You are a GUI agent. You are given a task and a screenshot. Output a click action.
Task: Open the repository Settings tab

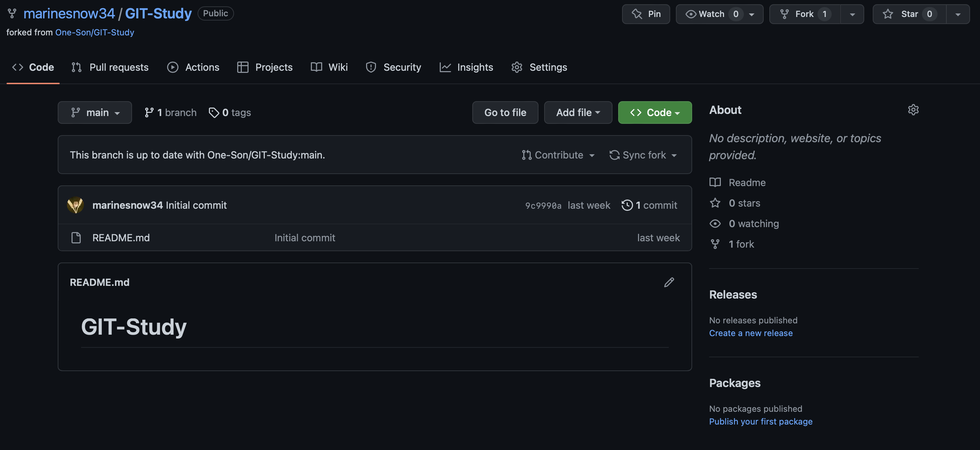[x=539, y=67]
